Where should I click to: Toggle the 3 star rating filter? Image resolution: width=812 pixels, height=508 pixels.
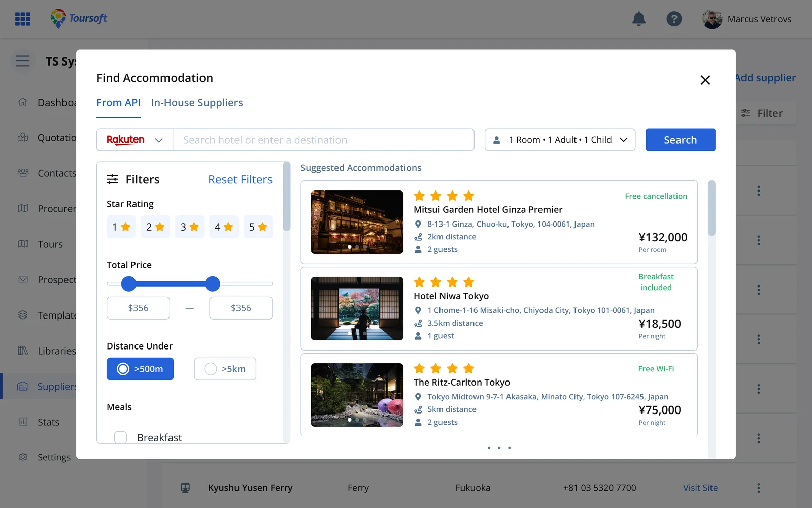click(189, 227)
